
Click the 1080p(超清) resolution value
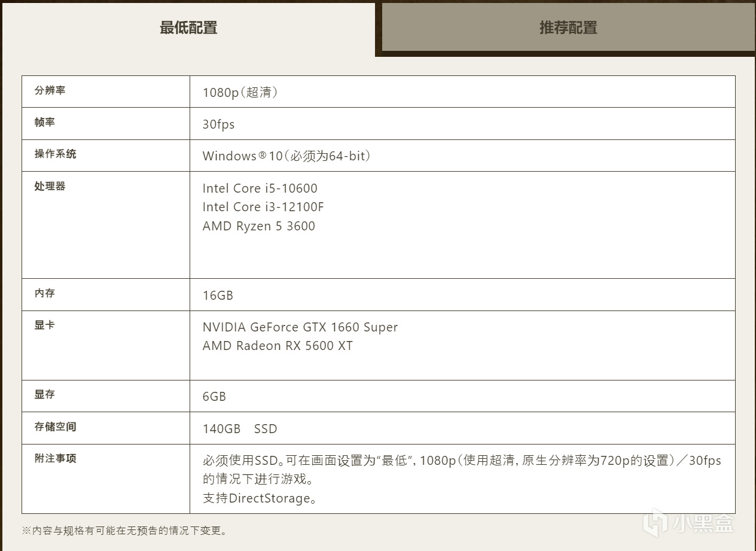tap(240, 93)
